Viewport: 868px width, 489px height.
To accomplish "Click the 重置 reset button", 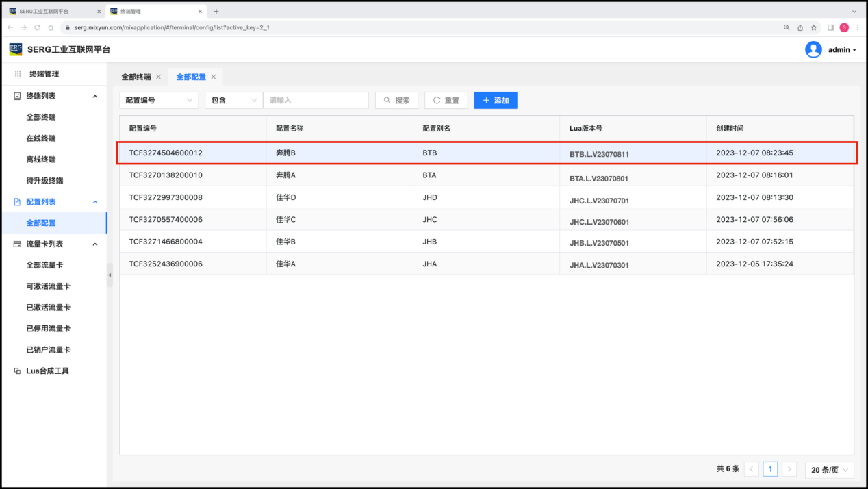I will (x=446, y=100).
